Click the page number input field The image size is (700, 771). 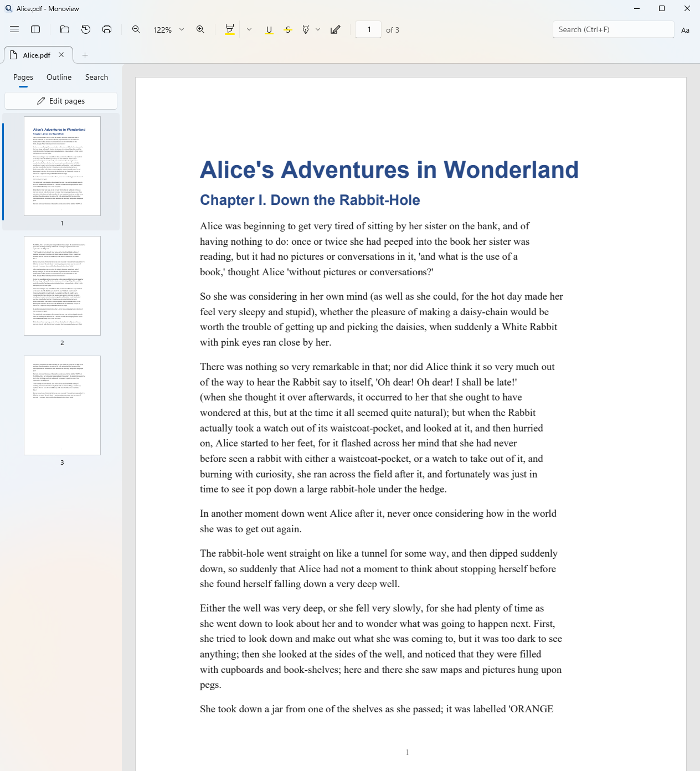click(368, 29)
